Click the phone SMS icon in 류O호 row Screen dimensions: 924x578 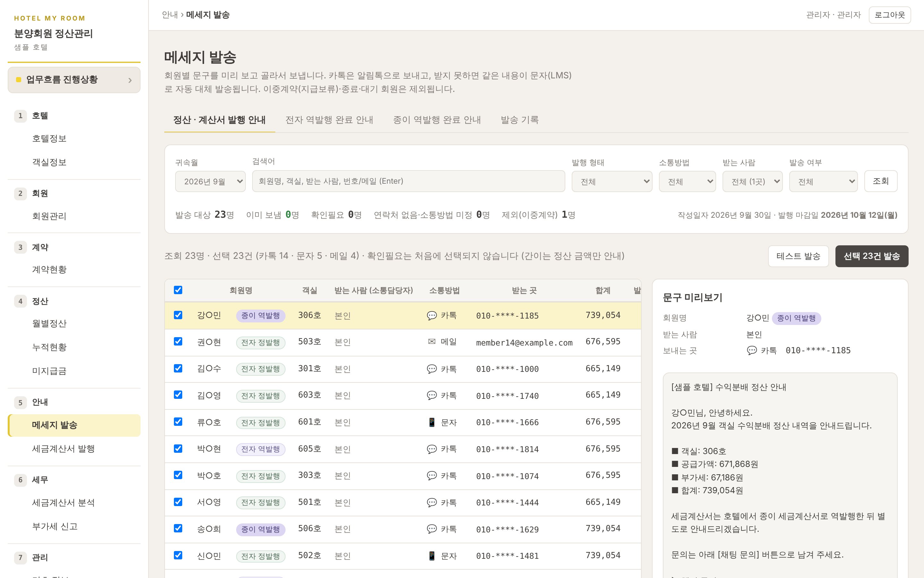pyautogui.click(x=432, y=422)
